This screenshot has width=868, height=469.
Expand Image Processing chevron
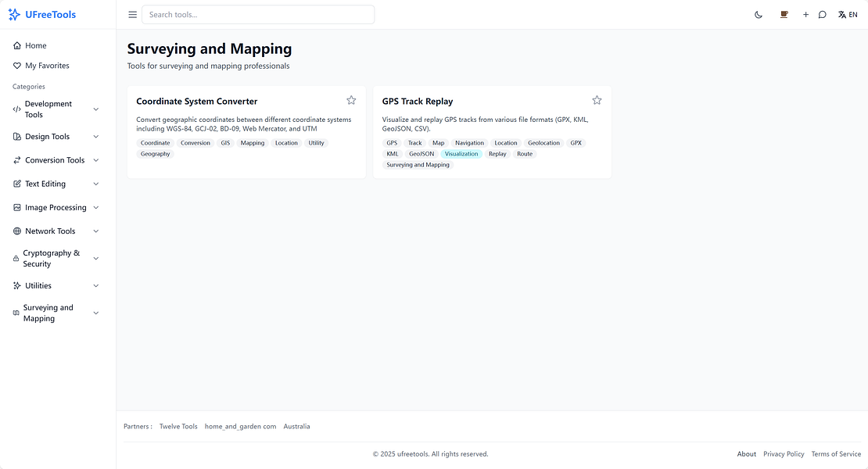tap(95, 207)
